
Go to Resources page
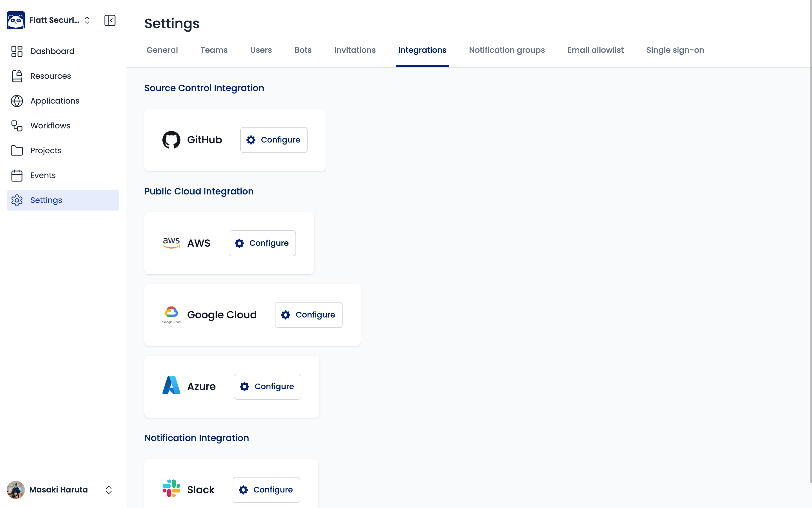(x=63, y=76)
